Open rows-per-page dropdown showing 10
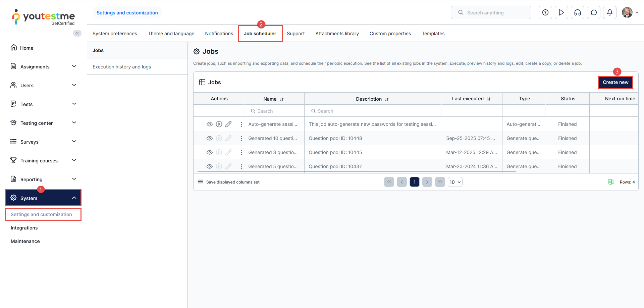 [x=455, y=182]
